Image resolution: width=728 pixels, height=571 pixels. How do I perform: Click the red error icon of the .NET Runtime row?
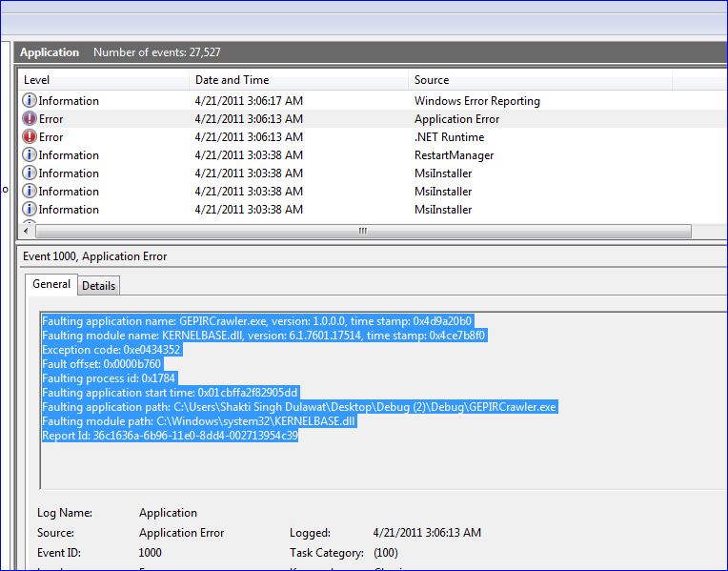click(x=30, y=136)
